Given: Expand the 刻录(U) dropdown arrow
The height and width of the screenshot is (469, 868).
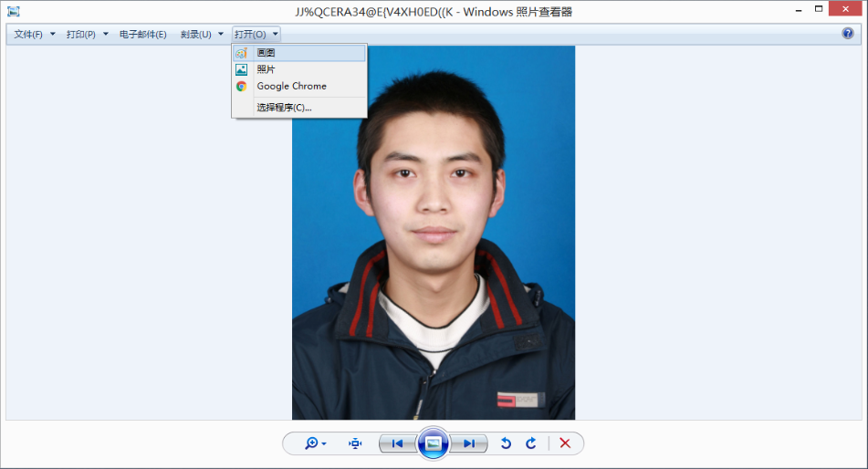Looking at the screenshot, I should [x=221, y=35].
